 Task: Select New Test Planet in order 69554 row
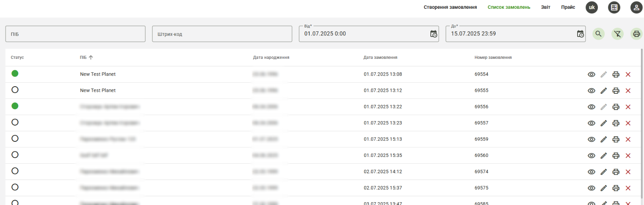click(98, 74)
